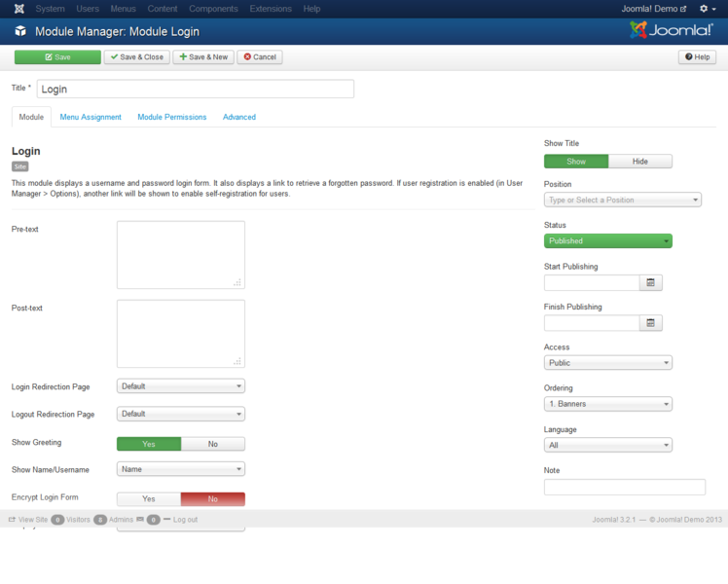
Task: Click the View Site link
Action: point(32,520)
